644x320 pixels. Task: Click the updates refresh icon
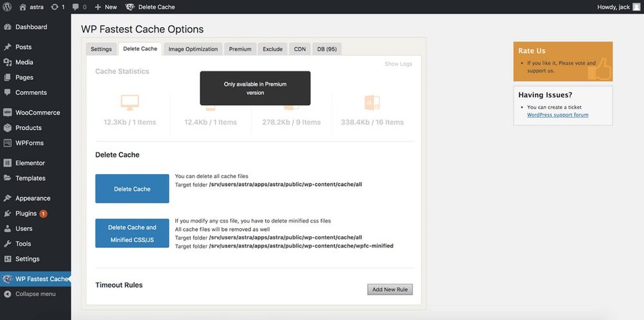[54, 7]
